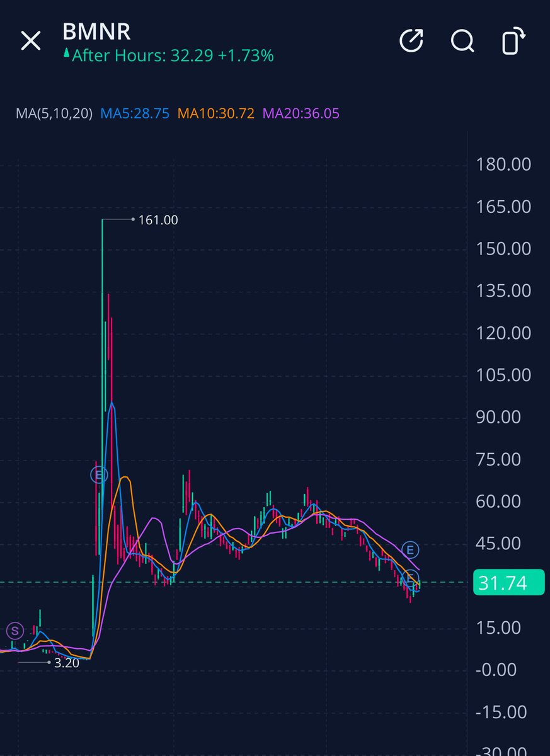Select the rightmost E event marker badge

tap(410, 549)
